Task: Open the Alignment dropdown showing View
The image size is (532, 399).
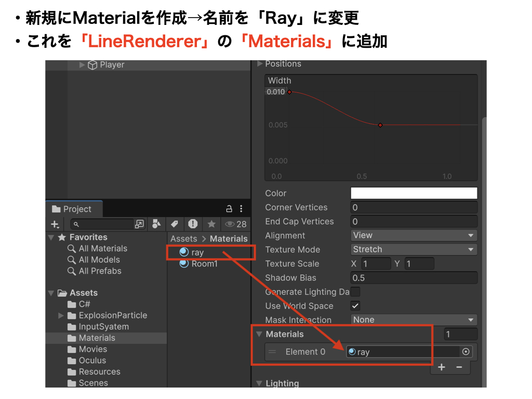Action: point(414,235)
